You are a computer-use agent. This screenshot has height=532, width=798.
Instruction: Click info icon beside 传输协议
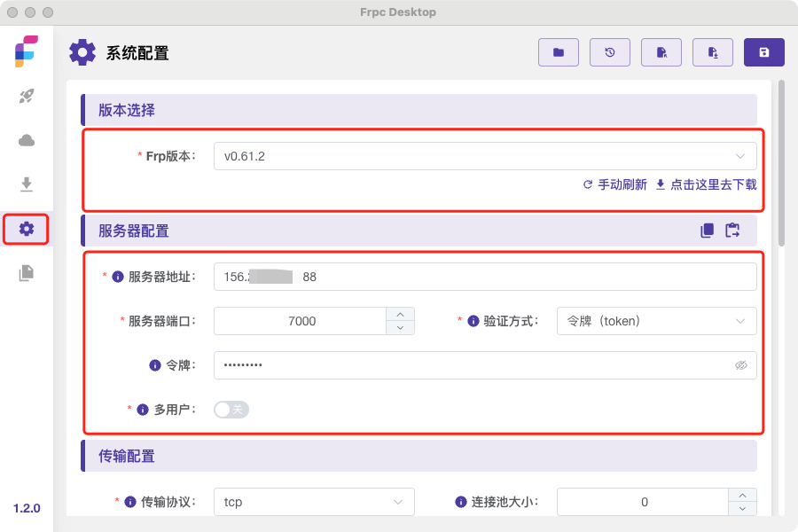[x=130, y=502]
